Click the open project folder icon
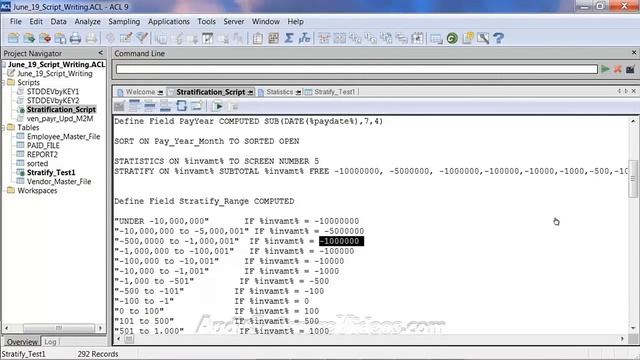 point(13,38)
